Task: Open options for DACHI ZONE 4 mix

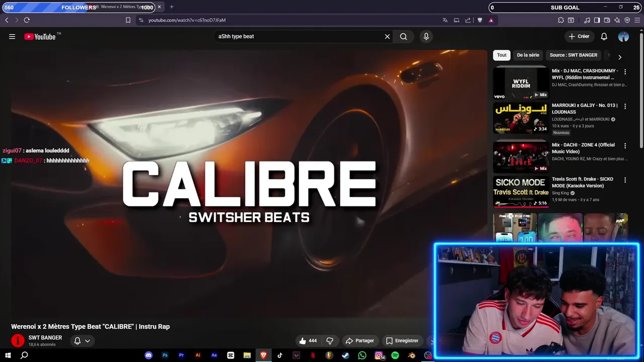Action: [625, 146]
